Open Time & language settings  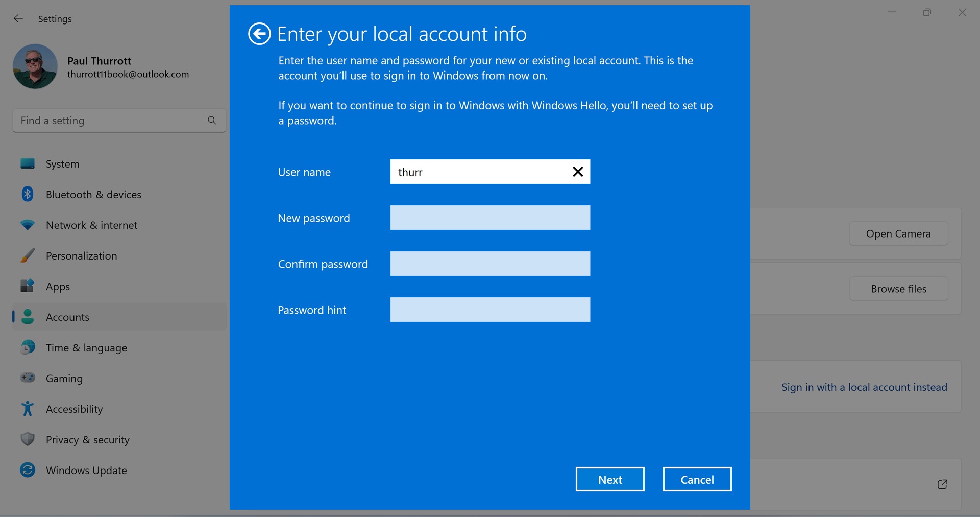[86, 348]
